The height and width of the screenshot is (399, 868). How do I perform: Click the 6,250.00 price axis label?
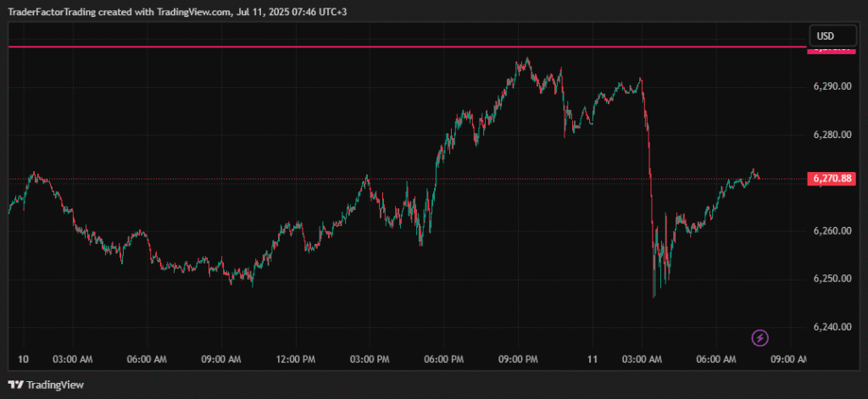point(832,279)
